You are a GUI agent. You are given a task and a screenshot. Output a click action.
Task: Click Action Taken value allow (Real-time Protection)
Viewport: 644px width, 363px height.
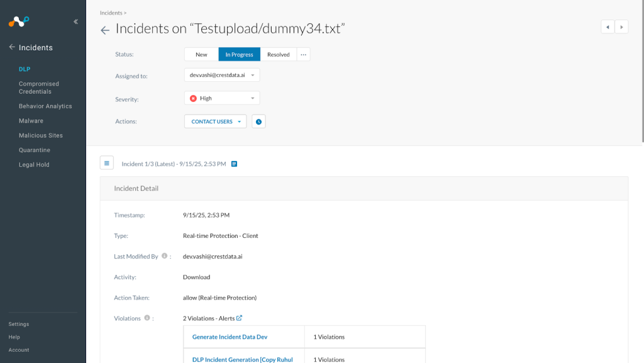pos(219,298)
